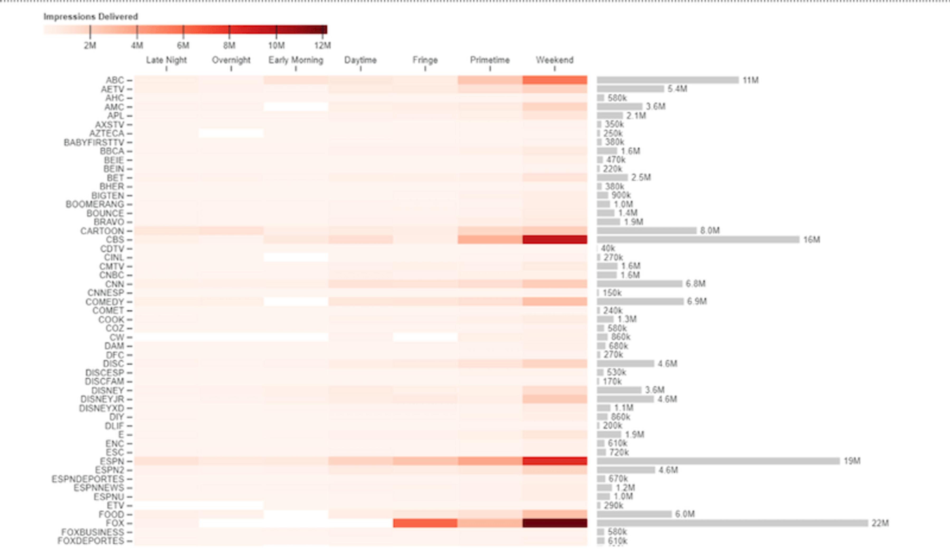
Task: Select the ABC Weekend heatmap cell
Action: 554,80
